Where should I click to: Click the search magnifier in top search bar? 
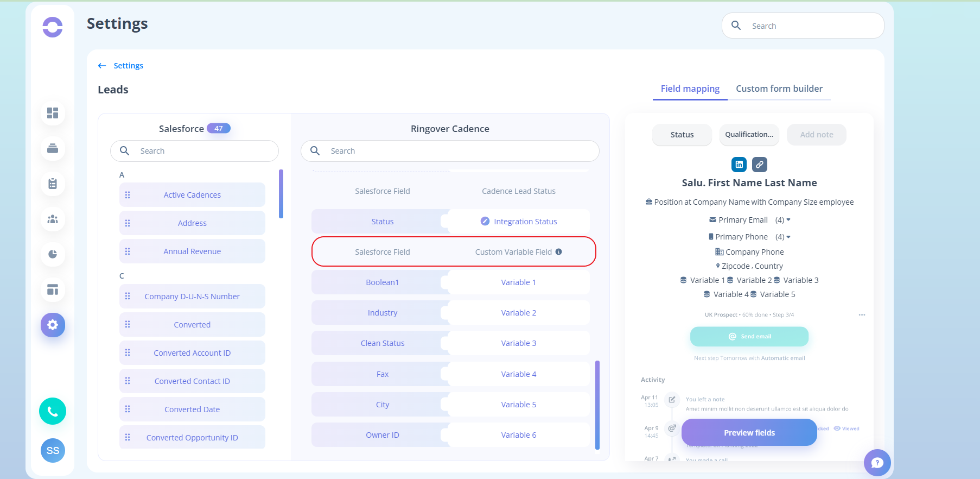coord(736,26)
